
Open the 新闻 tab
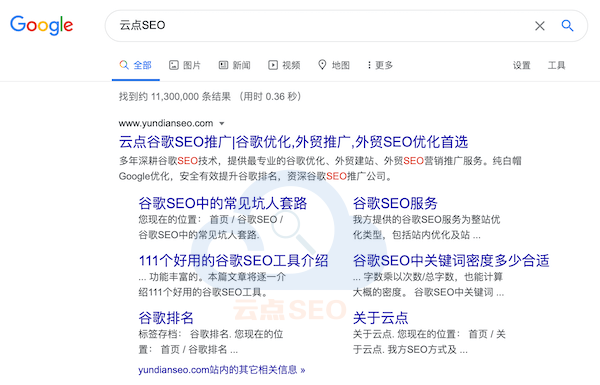(x=234, y=65)
